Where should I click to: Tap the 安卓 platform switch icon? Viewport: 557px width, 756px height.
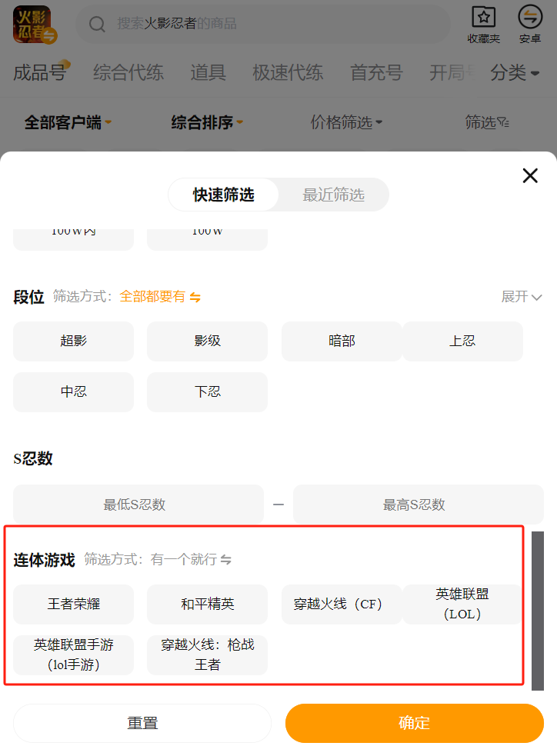530,18
